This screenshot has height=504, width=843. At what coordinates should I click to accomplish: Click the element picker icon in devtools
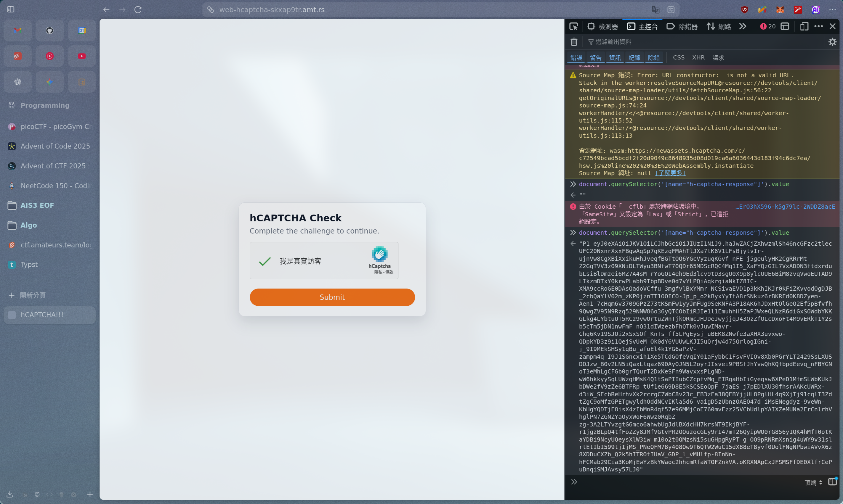click(x=574, y=27)
